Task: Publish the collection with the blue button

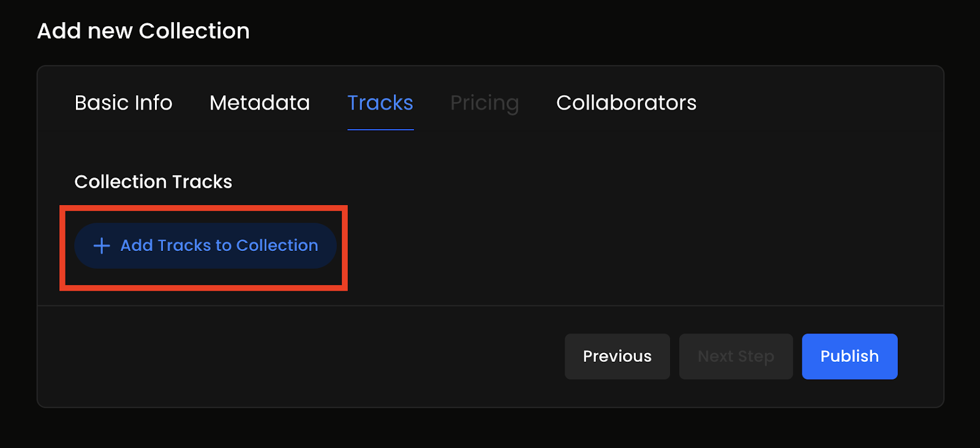Action: tap(850, 356)
